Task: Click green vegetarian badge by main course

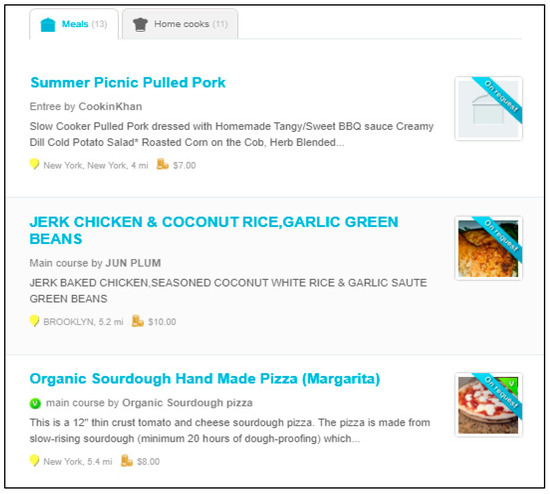Action: point(35,403)
